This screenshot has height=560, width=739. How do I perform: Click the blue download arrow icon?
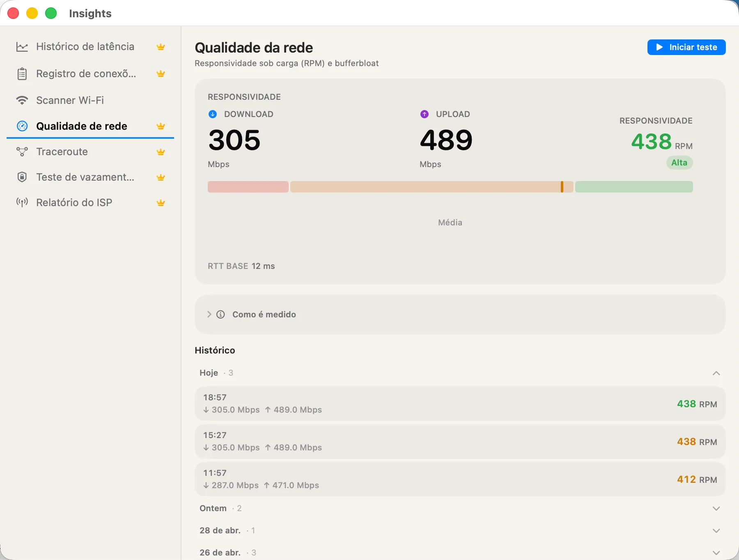(213, 114)
